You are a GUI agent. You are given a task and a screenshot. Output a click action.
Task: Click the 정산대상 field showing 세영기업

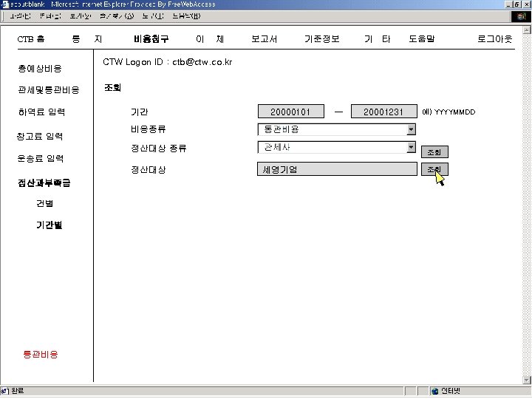[337, 169]
